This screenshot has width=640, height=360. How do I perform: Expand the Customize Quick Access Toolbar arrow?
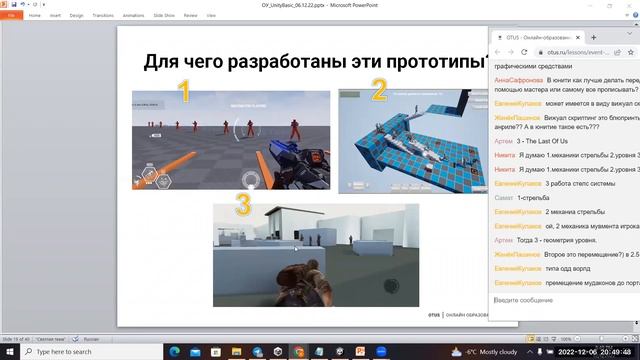44,5
